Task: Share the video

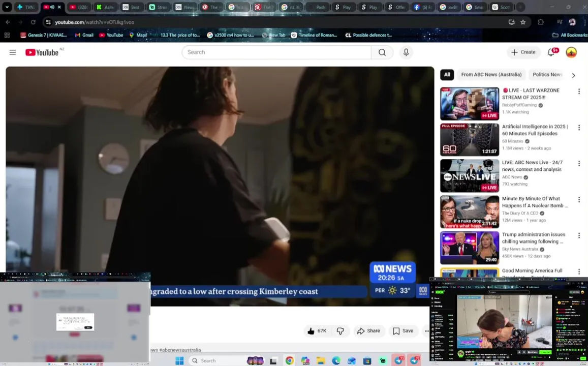Action: pyautogui.click(x=368, y=331)
